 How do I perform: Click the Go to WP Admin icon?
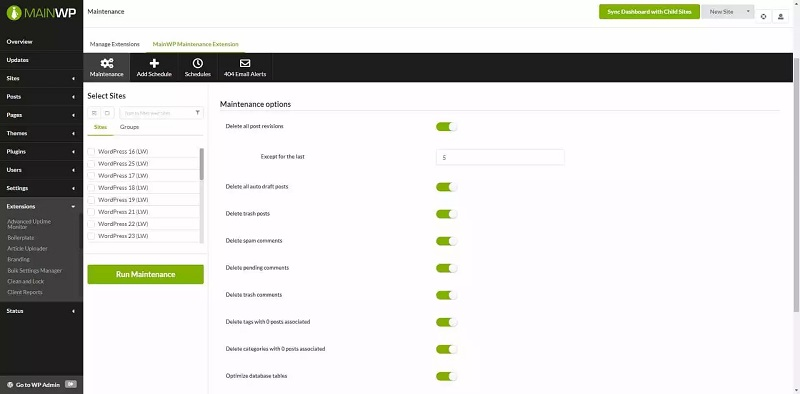click(x=71, y=384)
